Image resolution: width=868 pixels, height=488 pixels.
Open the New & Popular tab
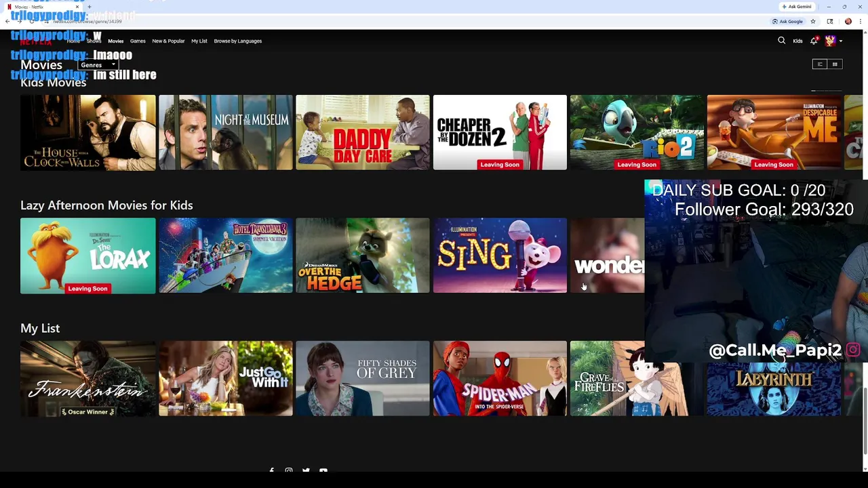click(x=168, y=41)
